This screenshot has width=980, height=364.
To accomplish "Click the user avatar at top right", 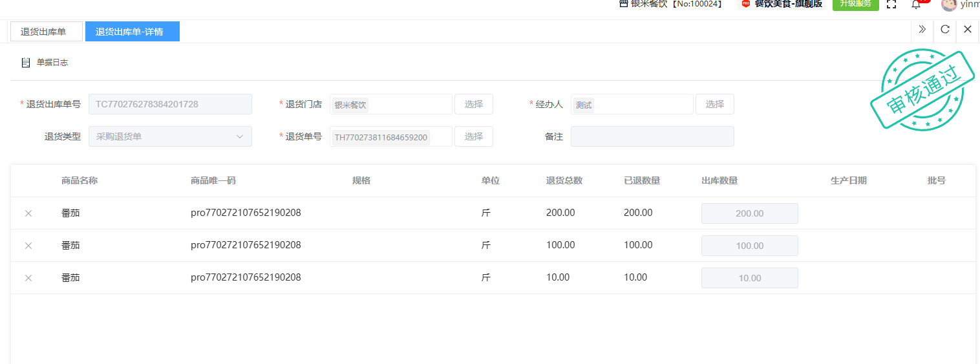I will click(948, 5).
